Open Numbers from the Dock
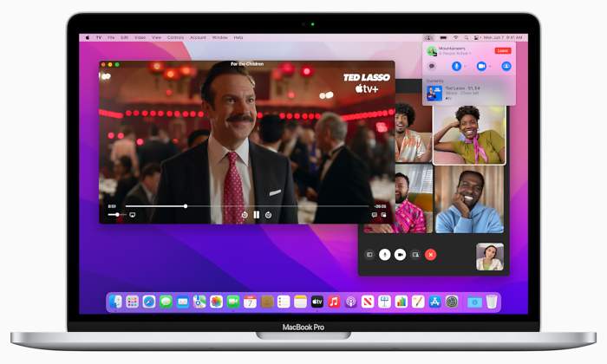The width and height of the screenshot is (607, 364). tap(401, 302)
